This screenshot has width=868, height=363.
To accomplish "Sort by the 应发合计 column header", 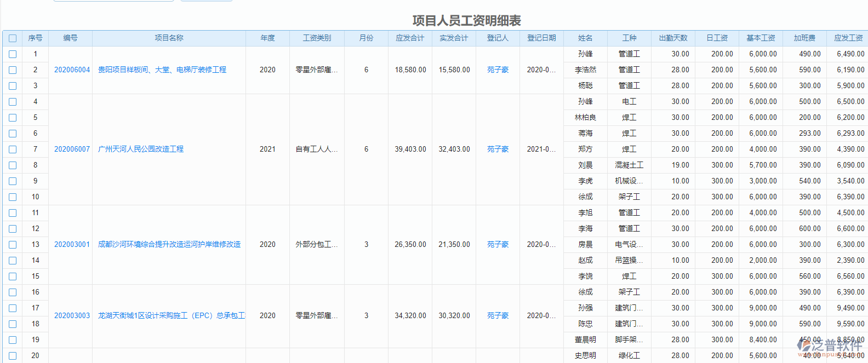I will tap(410, 38).
